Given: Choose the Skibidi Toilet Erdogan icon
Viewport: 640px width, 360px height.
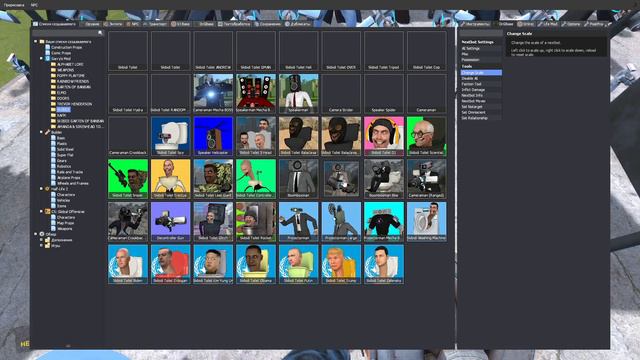Looking at the screenshot, I should click(x=171, y=264).
